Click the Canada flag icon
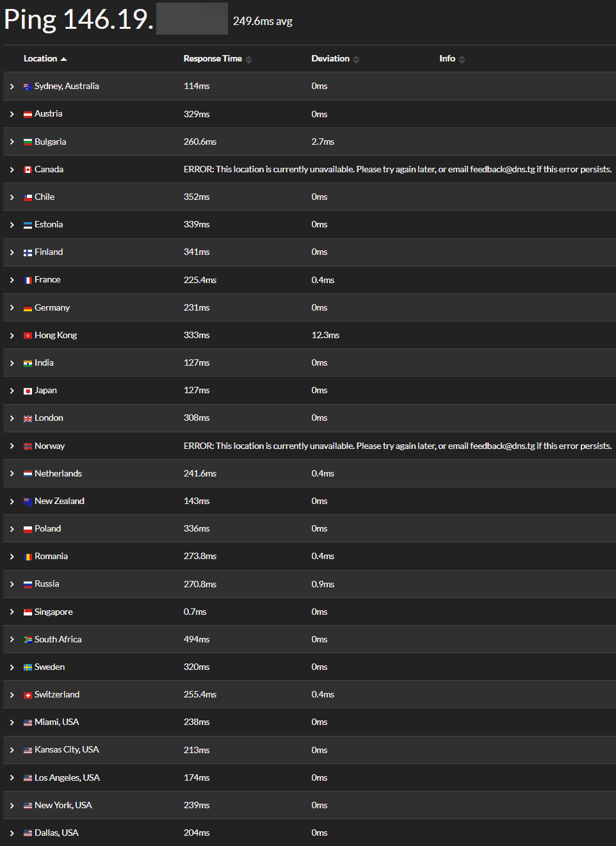This screenshot has width=616, height=846. coord(28,170)
